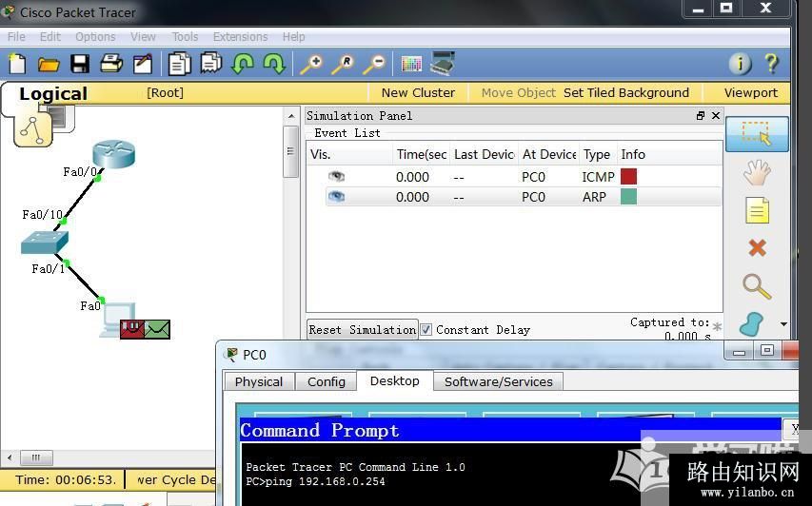This screenshot has width=812, height=506.
Task: Open the Edit menu
Action: tap(50, 37)
